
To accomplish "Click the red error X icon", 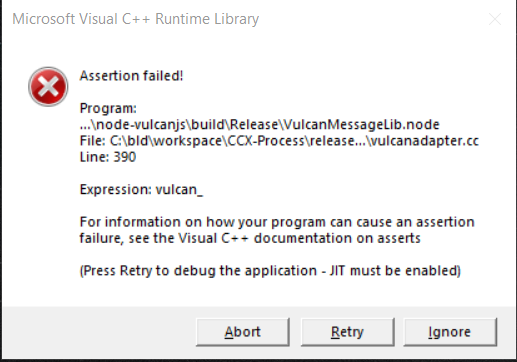I will (48, 87).
